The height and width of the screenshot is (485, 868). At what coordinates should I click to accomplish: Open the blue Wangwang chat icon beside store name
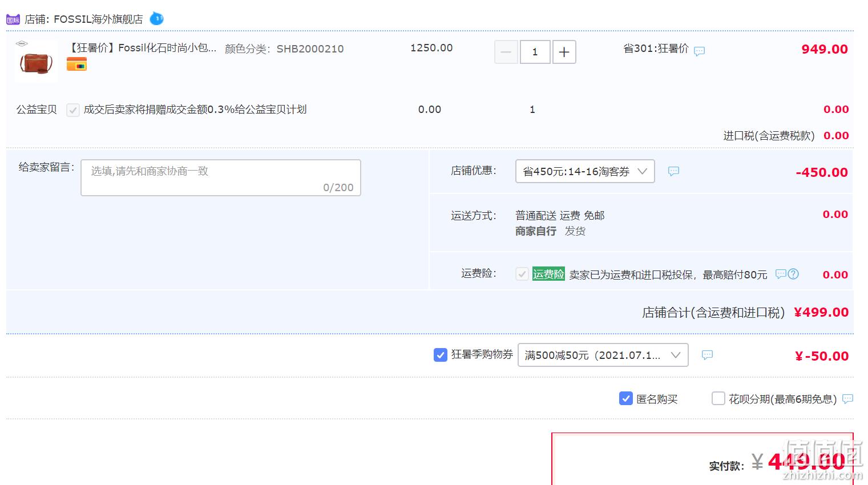tap(156, 19)
